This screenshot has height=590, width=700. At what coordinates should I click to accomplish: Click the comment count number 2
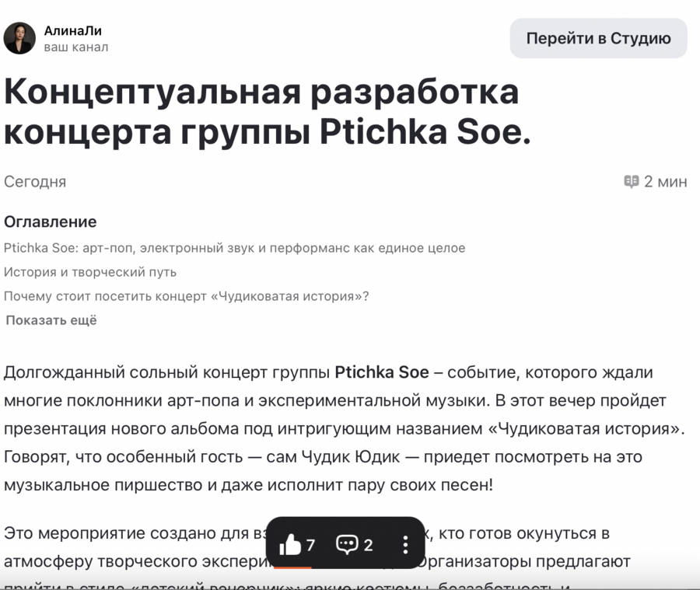point(368,545)
